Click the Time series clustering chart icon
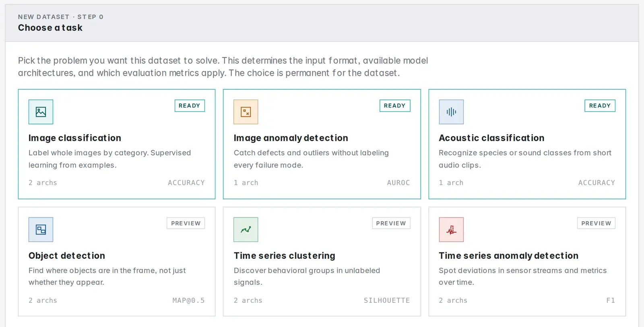This screenshot has height=327, width=644. (246, 230)
